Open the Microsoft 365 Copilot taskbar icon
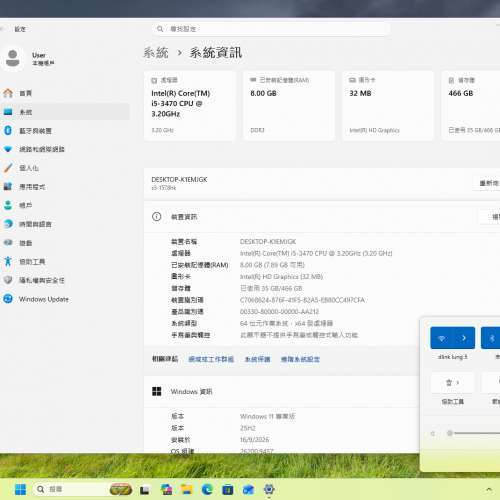 tap(166, 489)
